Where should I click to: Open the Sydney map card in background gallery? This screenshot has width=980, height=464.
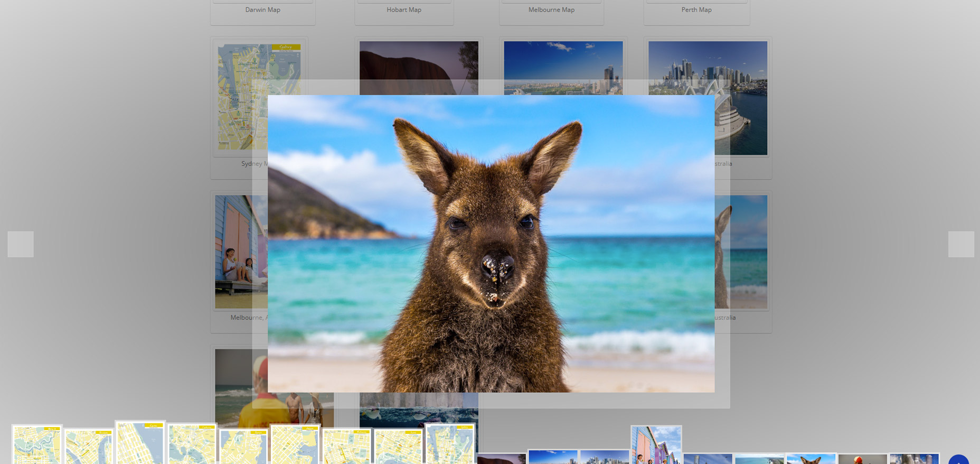click(259, 97)
